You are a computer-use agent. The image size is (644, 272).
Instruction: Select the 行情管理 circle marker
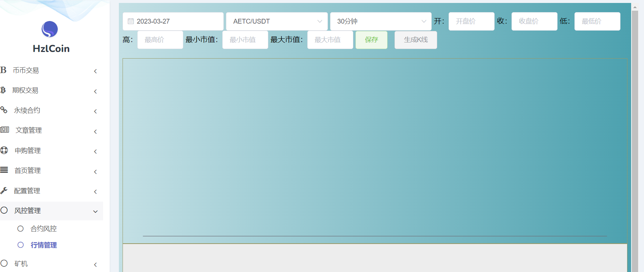click(x=21, y=245)
